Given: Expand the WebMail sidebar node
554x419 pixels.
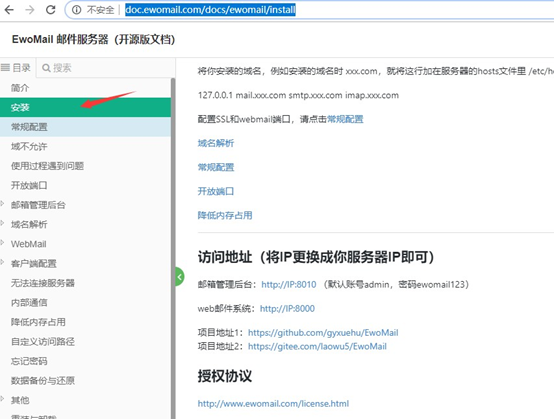Looking at the screenshot, I should click(2, 243).
